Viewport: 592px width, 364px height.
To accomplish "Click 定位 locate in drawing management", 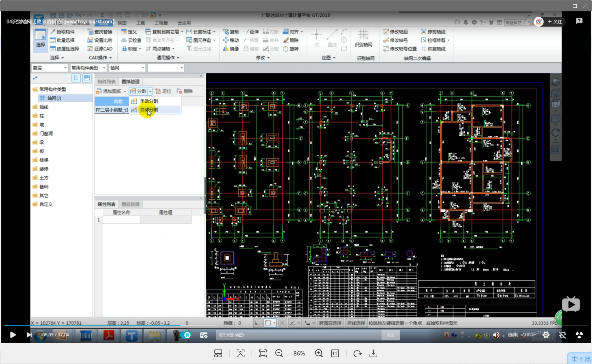I will click(163, 91).
